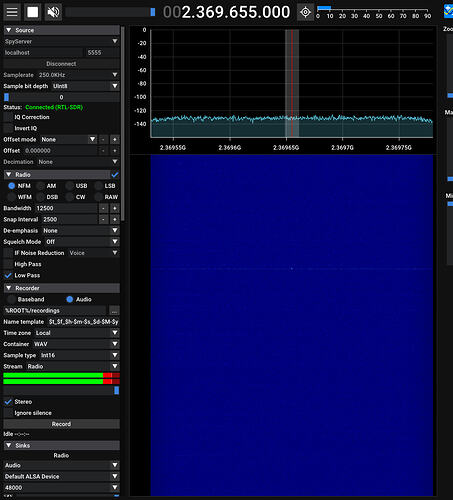Edit the Bandwidth value 12500
Image resolution: width=453 pixels, height=500 pixels.
pyautogui.click(x=66, y=208)
